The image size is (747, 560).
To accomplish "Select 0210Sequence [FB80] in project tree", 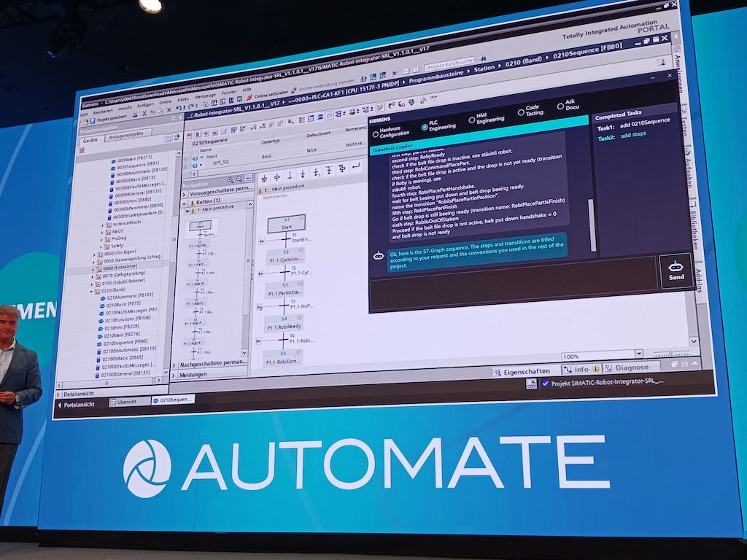I will tap(123, 343).
